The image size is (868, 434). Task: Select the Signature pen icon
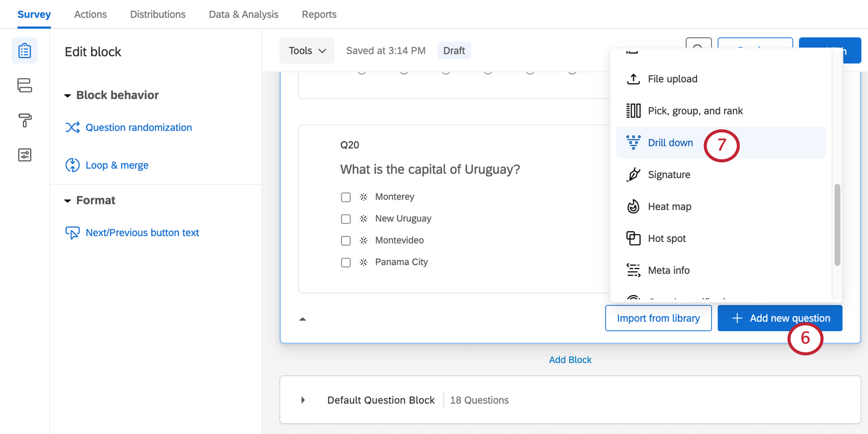[633, 175]
